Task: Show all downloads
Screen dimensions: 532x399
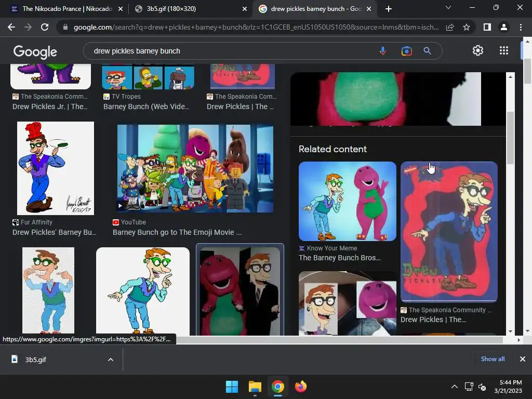Action: tap(493, 359)
